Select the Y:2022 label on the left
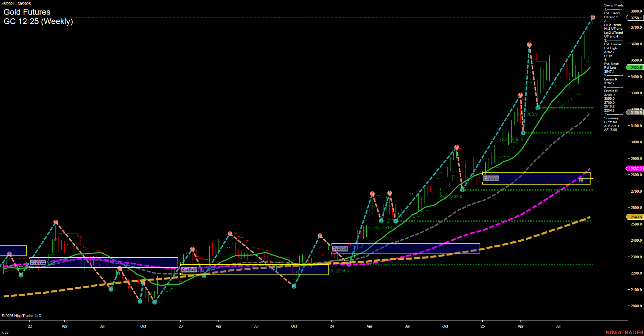Image resolution: width=644 pixels, height=336 pixels. click(x=37, y=262)
